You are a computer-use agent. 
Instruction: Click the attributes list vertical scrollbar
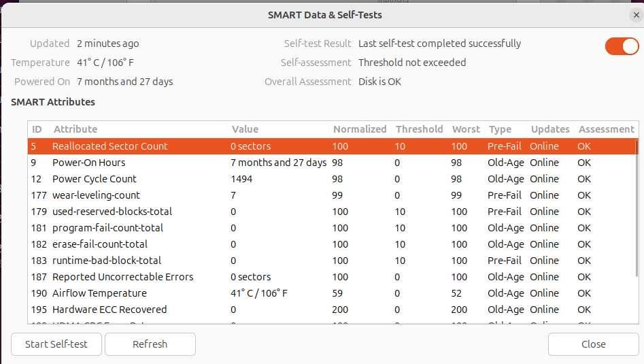pyautogui.click(x=637, y=204)
